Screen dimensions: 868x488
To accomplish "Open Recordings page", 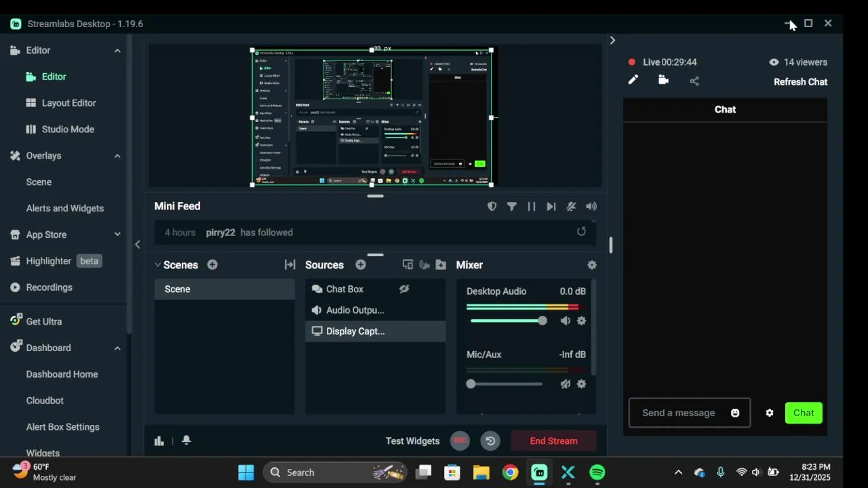I will (x=49, y=287).
